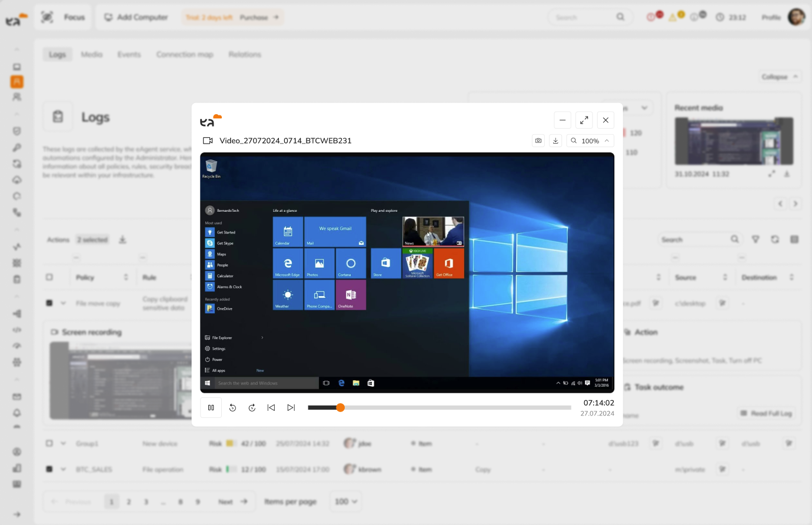The image size is (812, 525).
Task: Click the fast-forward (clockwise arrow) icon
Action: pos(252,407)
